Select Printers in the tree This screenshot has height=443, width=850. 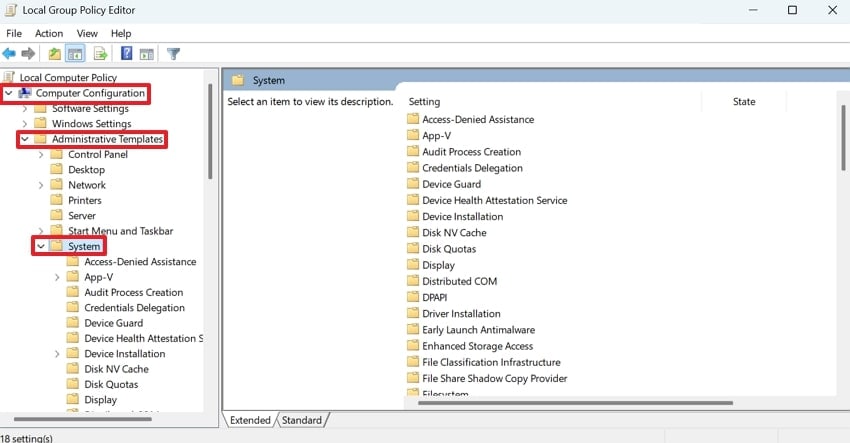coord(85,200)
